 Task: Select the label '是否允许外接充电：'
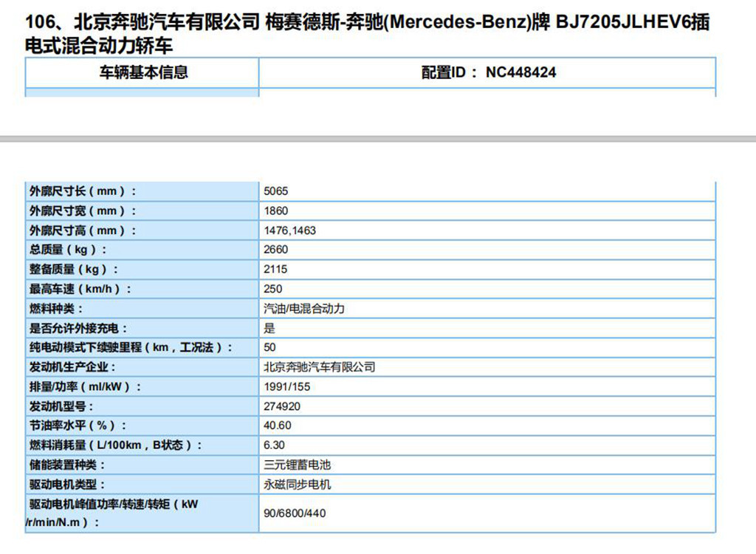tap(78, 329)
